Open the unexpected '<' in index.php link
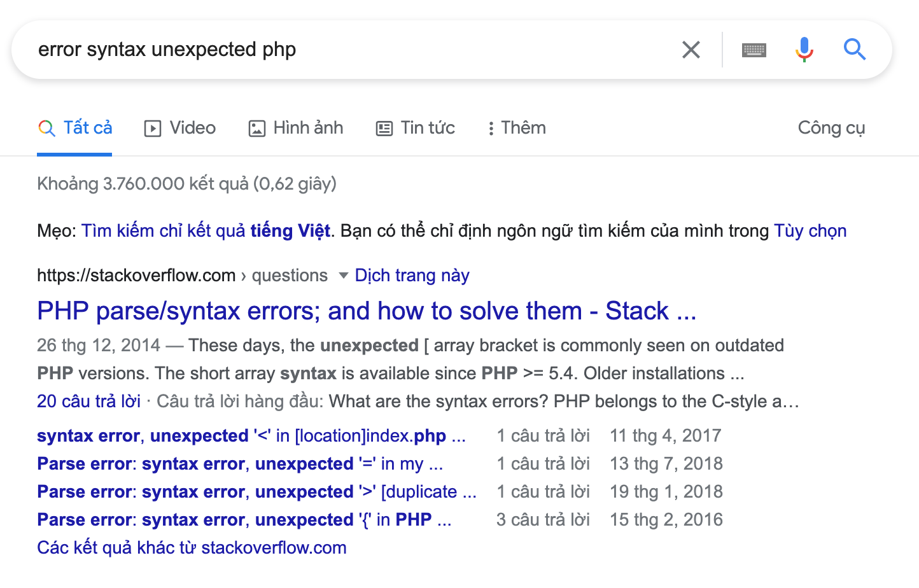This screenshot has width=919, height=588. (x=251, y=436)
